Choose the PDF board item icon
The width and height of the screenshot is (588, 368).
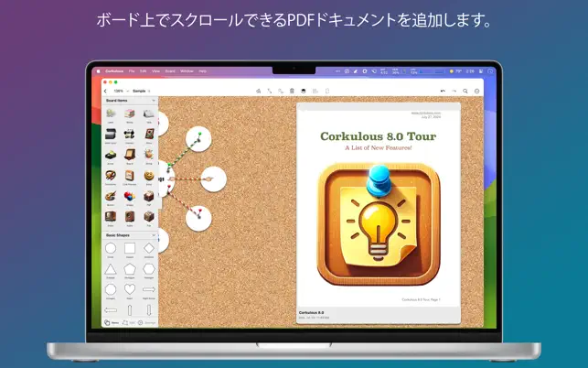(149, 196)
